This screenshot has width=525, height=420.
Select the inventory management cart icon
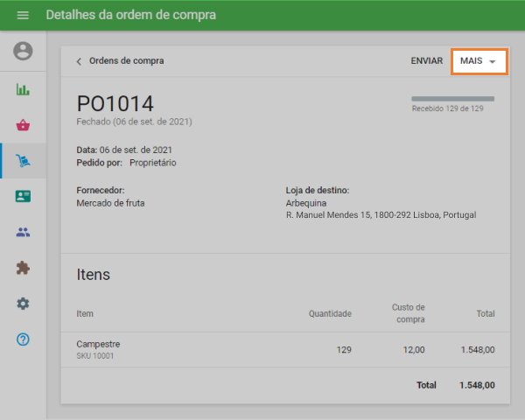(x=23, y=161)
